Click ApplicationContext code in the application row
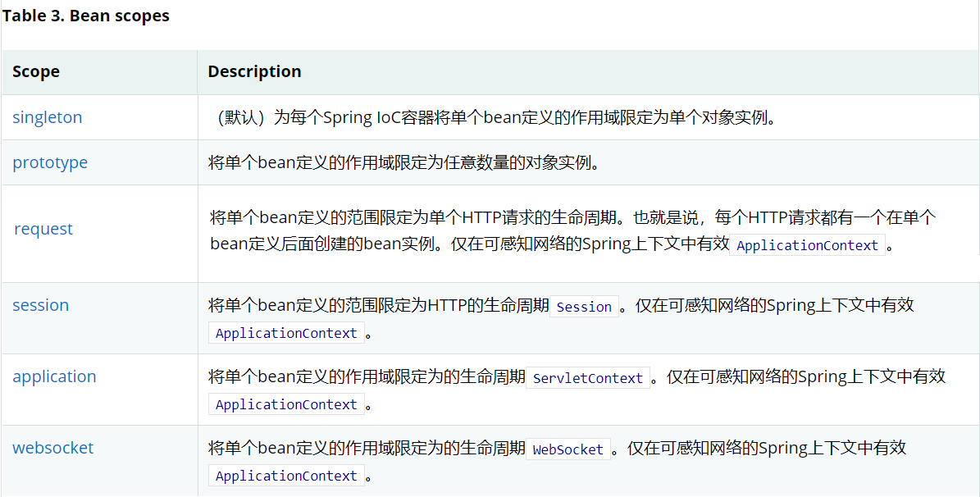 pyautogui.click(x=286, y=404)
